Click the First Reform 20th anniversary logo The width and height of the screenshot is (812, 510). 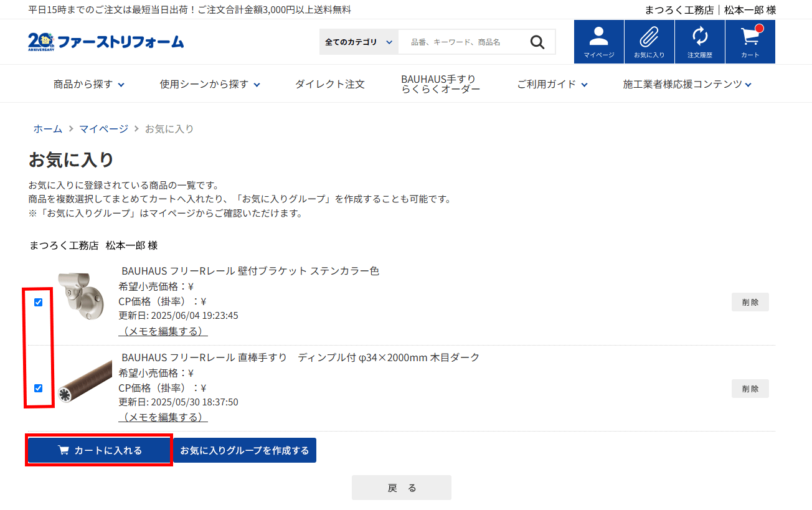click(x=106, y=42)
